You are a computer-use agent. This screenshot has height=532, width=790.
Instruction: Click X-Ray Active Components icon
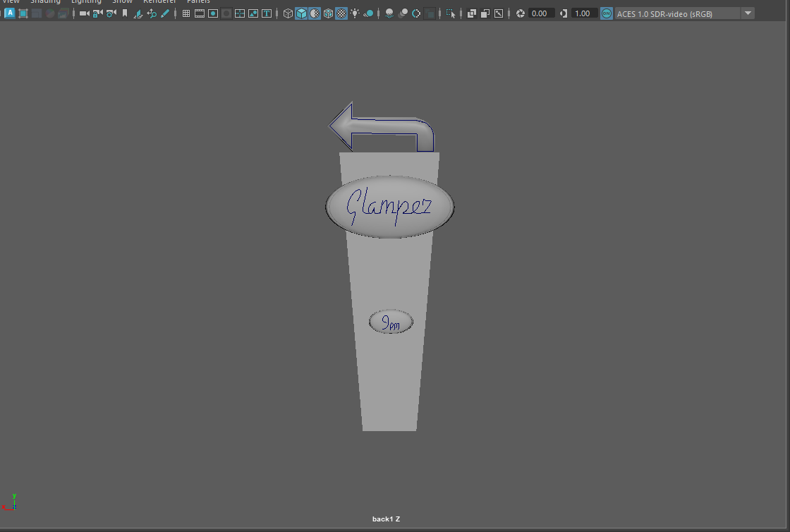(485, 13)
